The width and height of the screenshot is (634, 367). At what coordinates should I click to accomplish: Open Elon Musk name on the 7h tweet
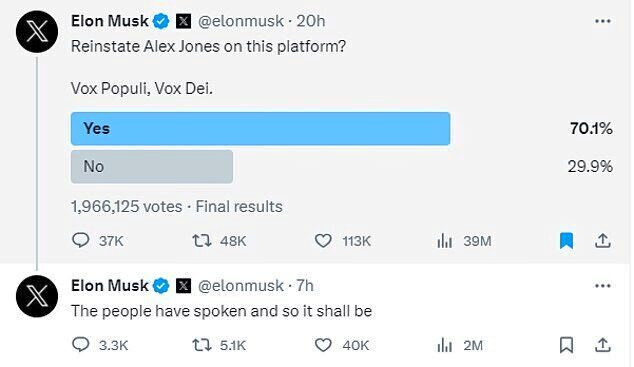[x=110, y=286]
